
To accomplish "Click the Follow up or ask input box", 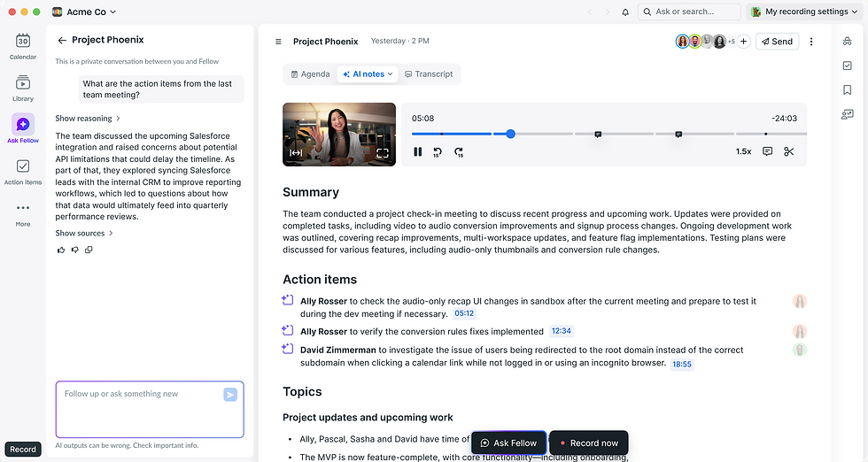I will point(150,410).
